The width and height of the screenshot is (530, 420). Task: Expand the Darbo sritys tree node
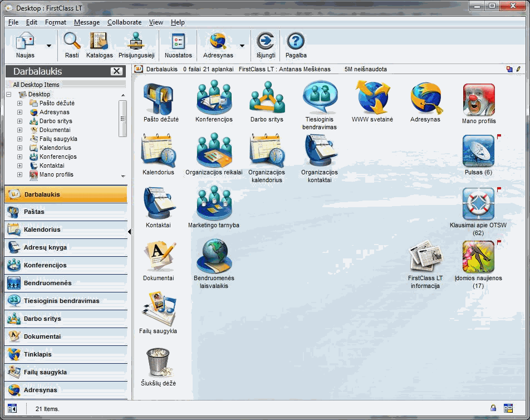click(x=20, y=121)
